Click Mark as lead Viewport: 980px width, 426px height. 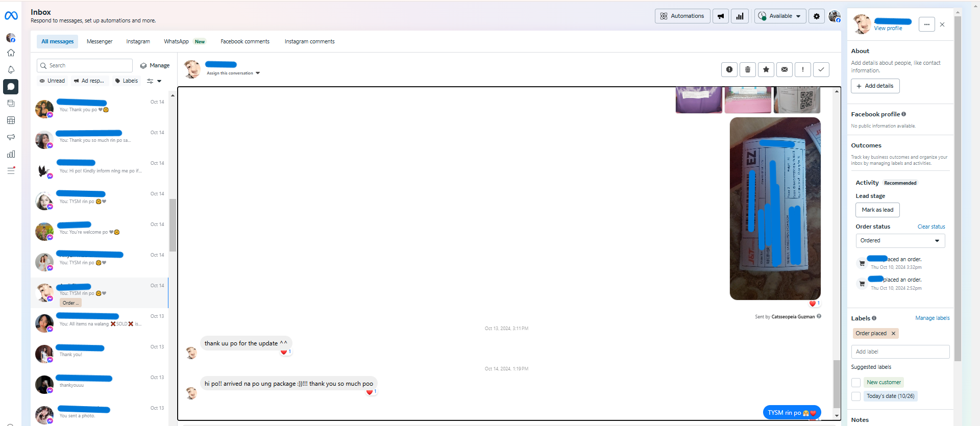[x=877, y=210]
